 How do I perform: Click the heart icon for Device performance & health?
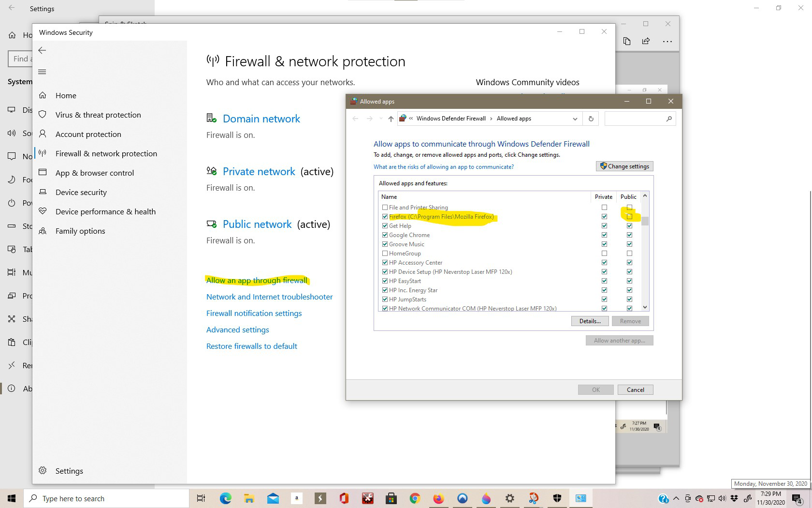click(x=43, y=211)
